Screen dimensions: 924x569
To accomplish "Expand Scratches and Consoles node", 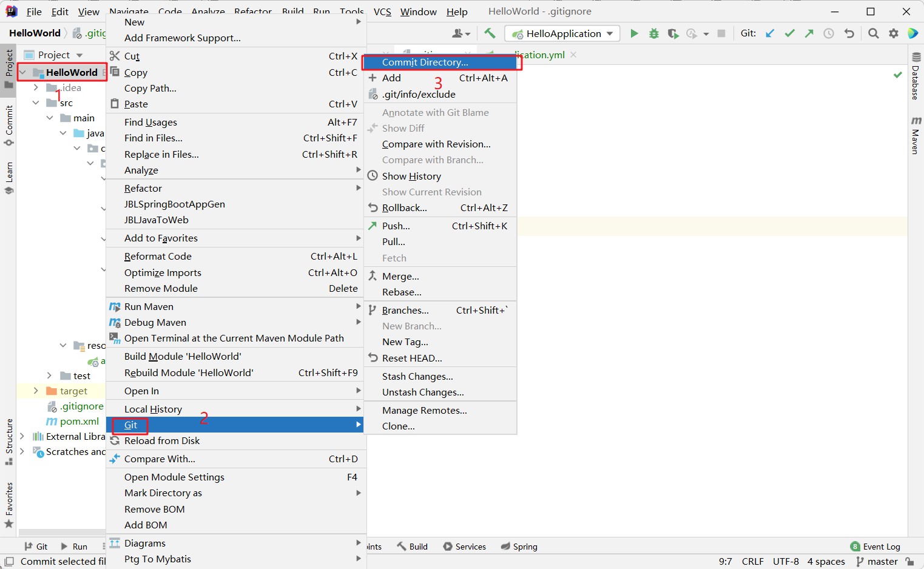I will point(22,452).
